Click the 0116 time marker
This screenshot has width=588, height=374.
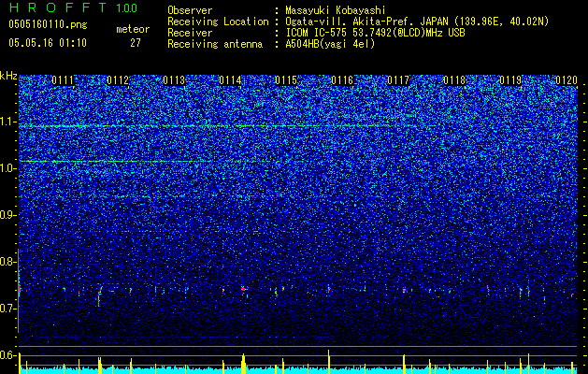[x=342, y=80]
